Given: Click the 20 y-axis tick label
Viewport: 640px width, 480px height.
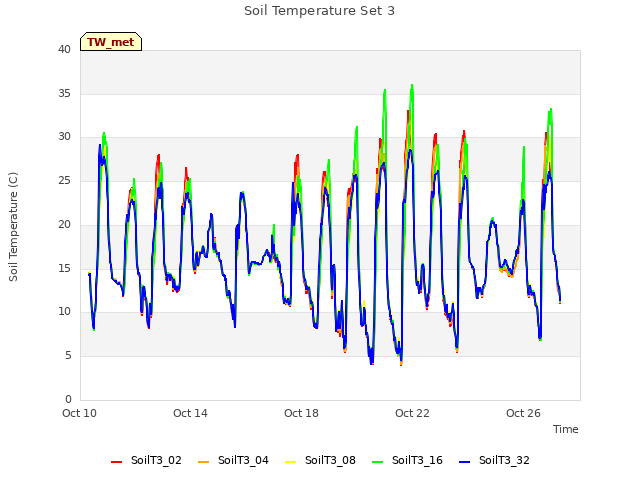Looking at the screenshot, I should 64,224.
